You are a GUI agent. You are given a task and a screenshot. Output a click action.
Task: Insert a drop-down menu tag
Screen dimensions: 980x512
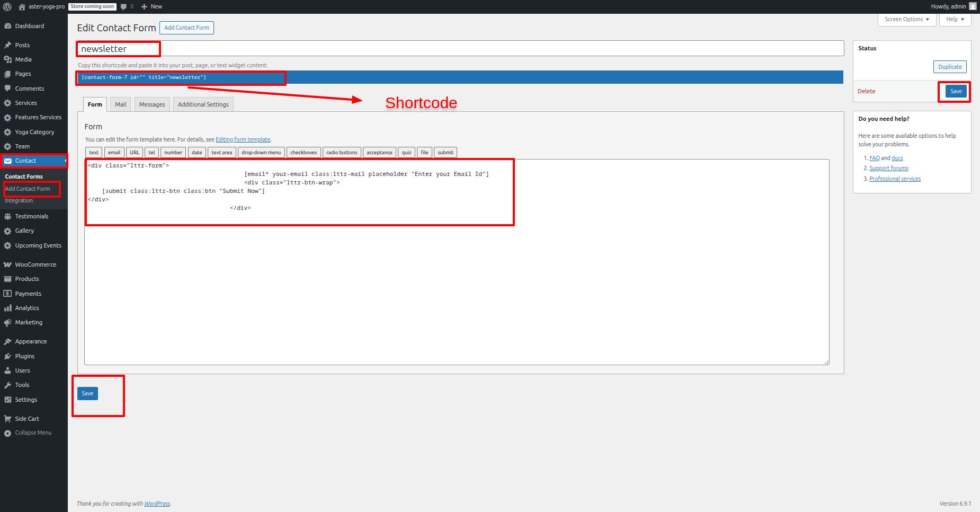click(261, 153)
